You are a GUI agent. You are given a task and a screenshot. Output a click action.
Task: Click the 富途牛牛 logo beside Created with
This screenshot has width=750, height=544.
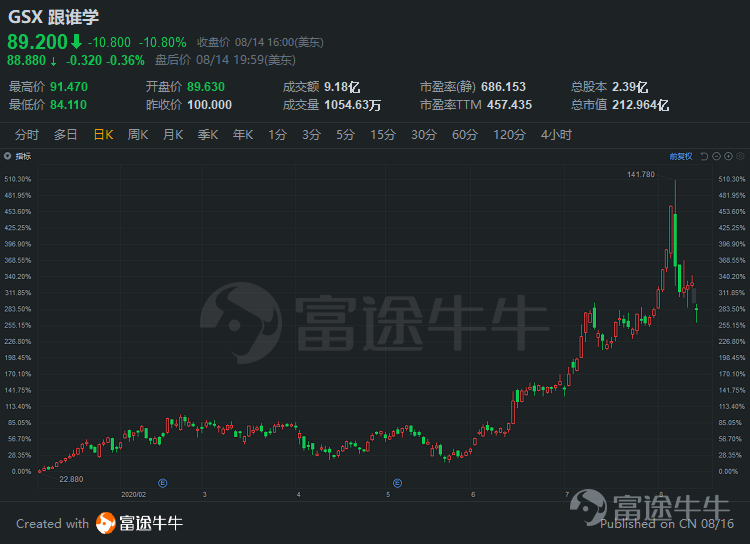click(x=139, y=523)
